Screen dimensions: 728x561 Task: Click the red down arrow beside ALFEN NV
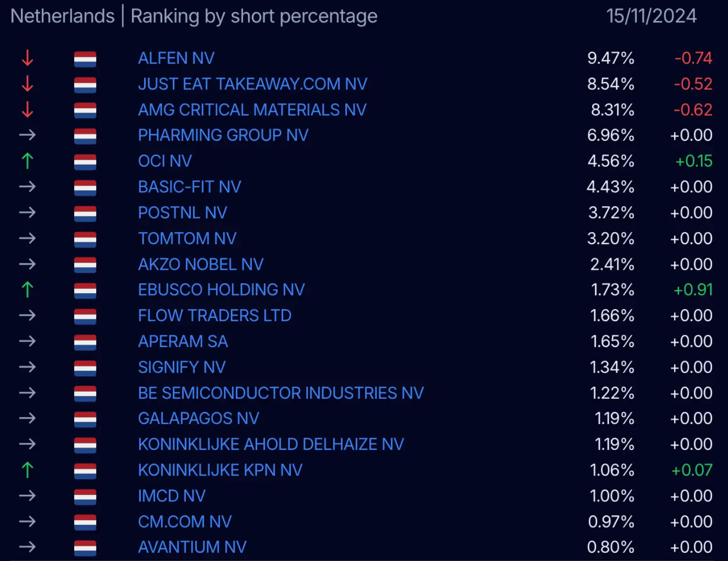coord(27,58)
